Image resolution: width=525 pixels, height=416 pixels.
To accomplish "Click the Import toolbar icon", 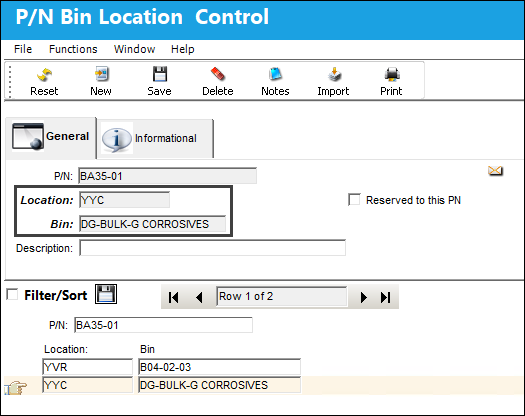I will tap(333, 81).
